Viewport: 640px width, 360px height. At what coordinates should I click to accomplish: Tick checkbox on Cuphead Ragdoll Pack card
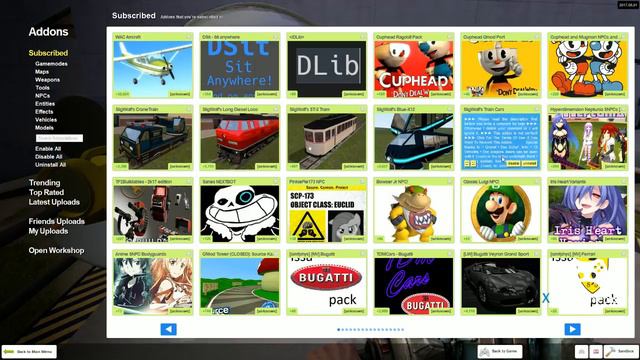coord(450,37)
